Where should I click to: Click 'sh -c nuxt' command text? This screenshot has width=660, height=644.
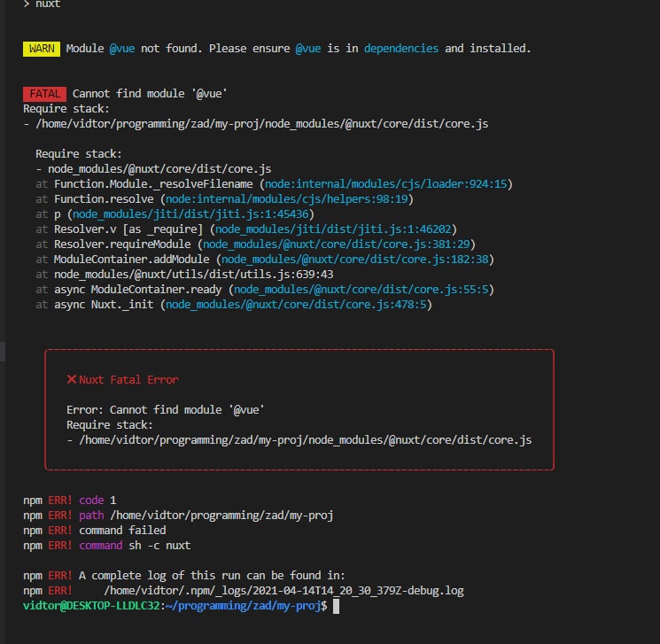point(159,546)
